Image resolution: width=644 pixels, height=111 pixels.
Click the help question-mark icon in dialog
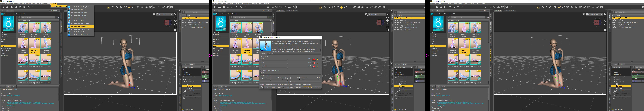pos(262,87)
